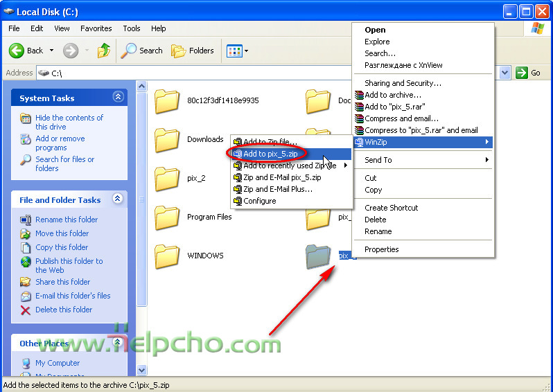Click the Search magnifier toolbar icon
Image resolution: width=553 pixels, height=392 pixels.
pos(128,51)
